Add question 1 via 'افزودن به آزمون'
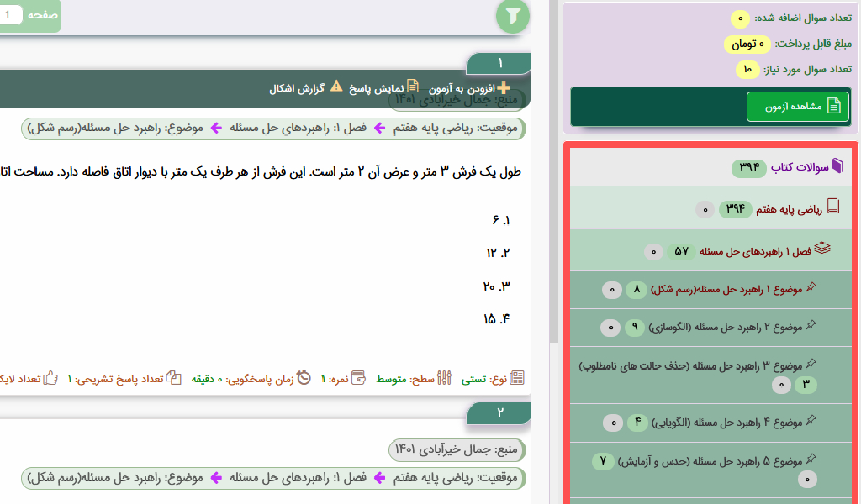Screen dimensions: 861x504 (x=469, y=88)
